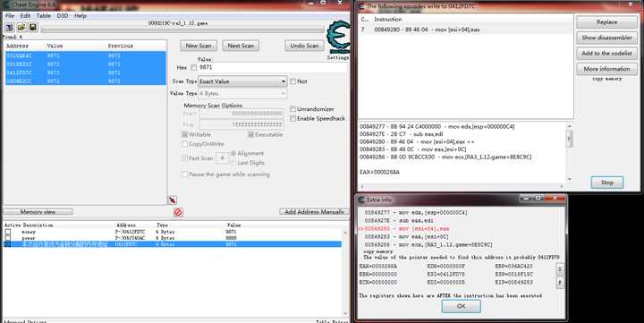This screenshot has height=323, width=644.
Task: Click the S button in Extra info
Action: coord(559,269)
